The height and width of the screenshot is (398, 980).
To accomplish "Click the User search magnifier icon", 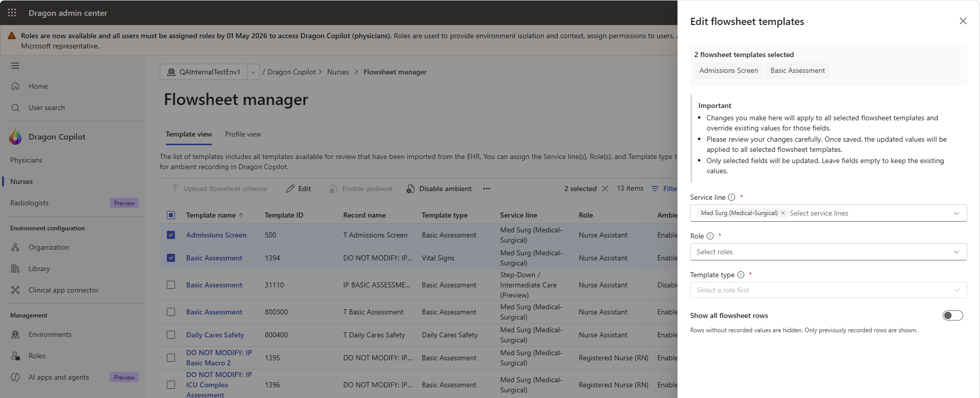I will click(15, 108).
